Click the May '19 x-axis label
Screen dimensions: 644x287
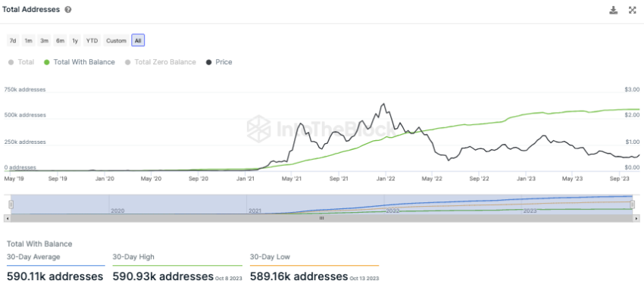13,179
